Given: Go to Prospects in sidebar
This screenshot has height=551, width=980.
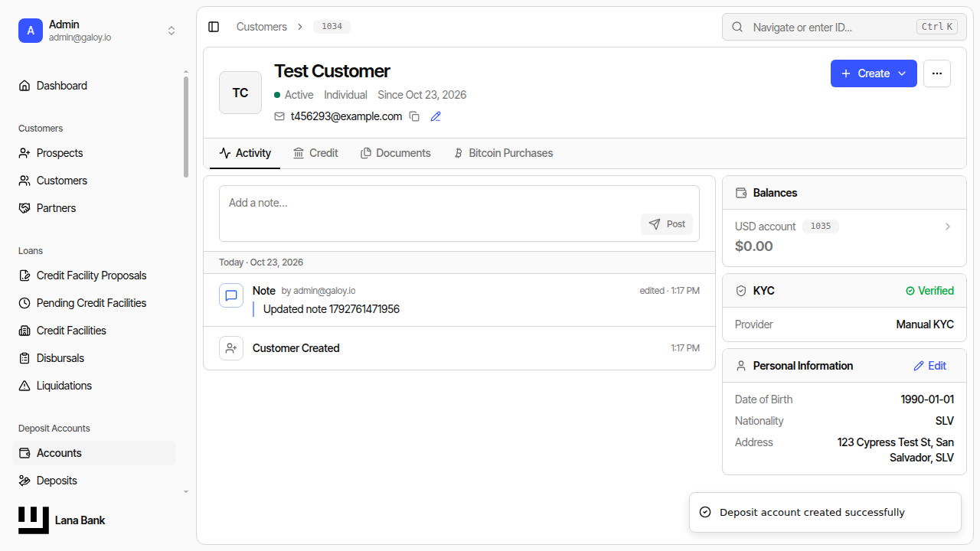Looking at the screenshot, I should 94,153.
